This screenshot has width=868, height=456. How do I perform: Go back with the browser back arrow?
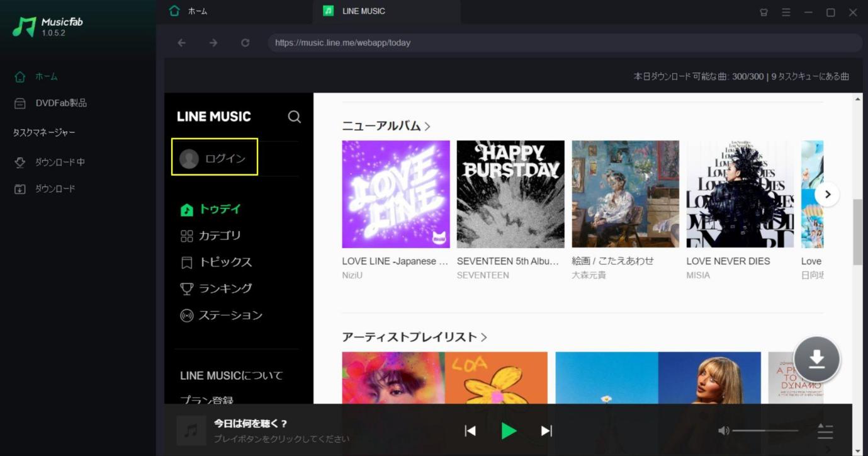coord(182,43)
